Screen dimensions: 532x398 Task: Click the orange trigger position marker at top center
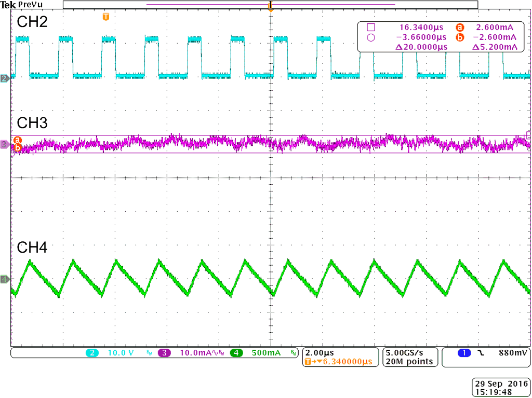click(270, 7)
